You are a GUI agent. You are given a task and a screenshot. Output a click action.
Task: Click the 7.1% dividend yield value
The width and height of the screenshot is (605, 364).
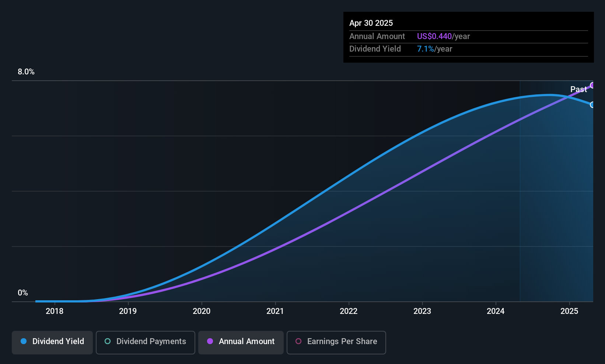pos(426,49)
